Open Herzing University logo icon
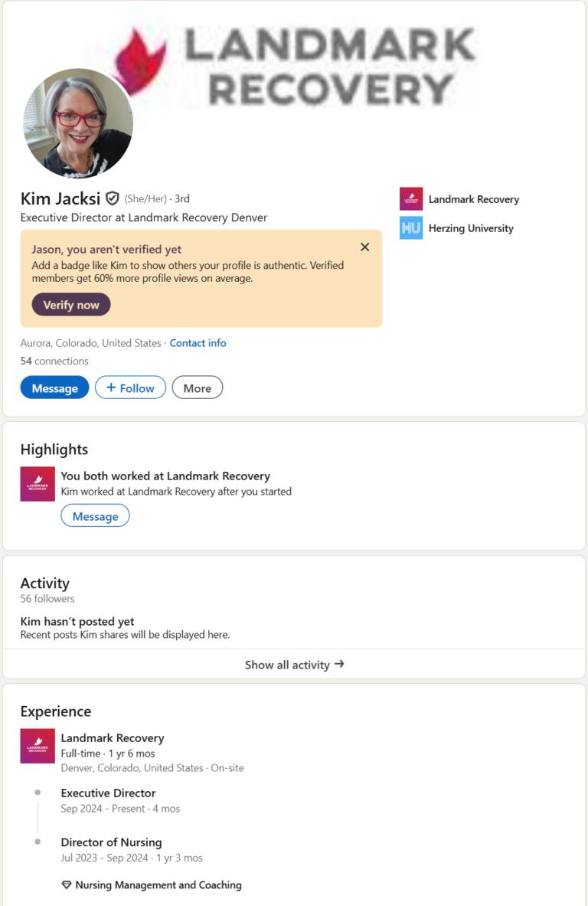588x906 pixels. (x=411, y=228)
